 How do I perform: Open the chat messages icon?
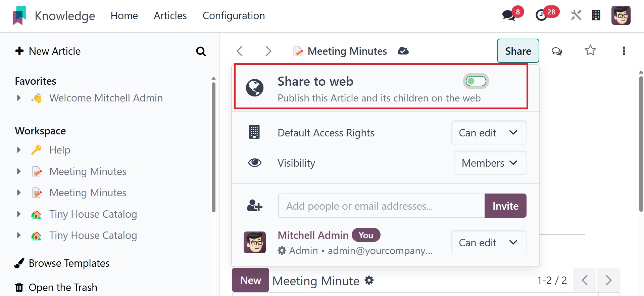click(x=509, y=15)
